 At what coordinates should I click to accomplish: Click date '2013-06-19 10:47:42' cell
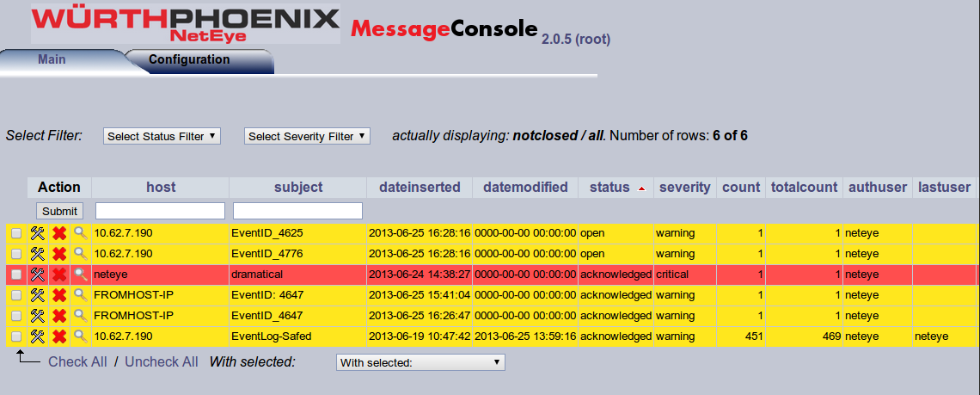420,336
